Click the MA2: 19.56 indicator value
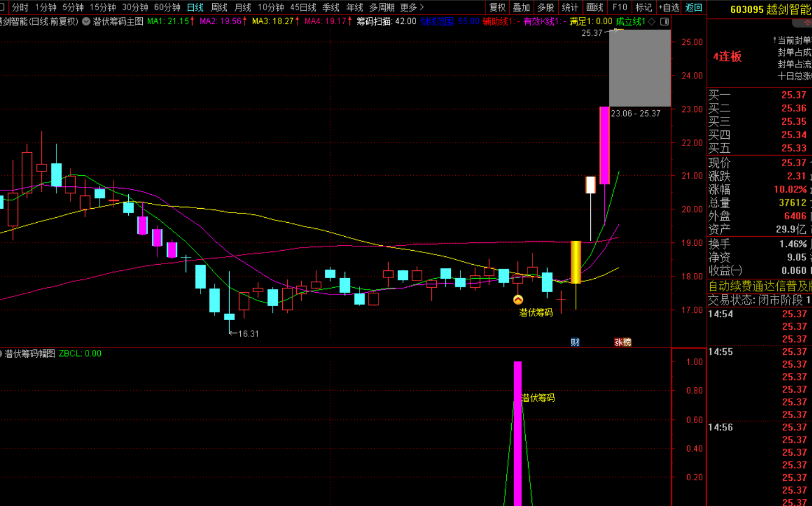The image size is (812, 506). (223, 21)
